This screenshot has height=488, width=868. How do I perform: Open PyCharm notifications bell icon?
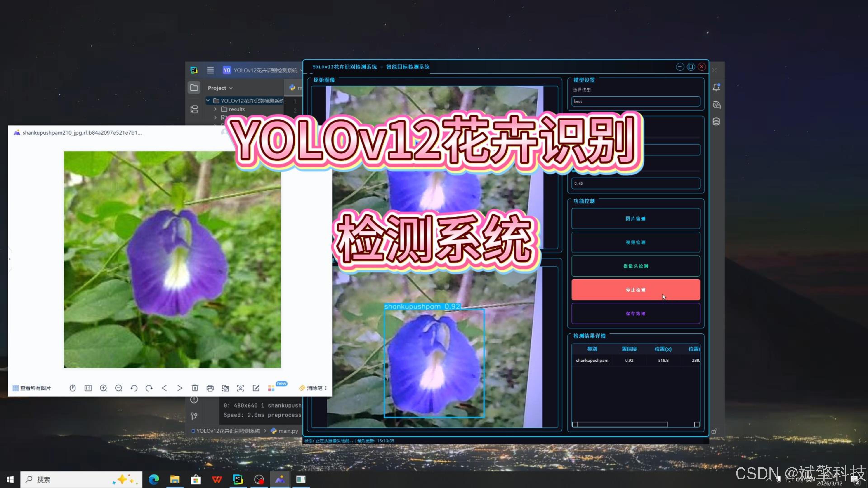click(x=716, y=88)
